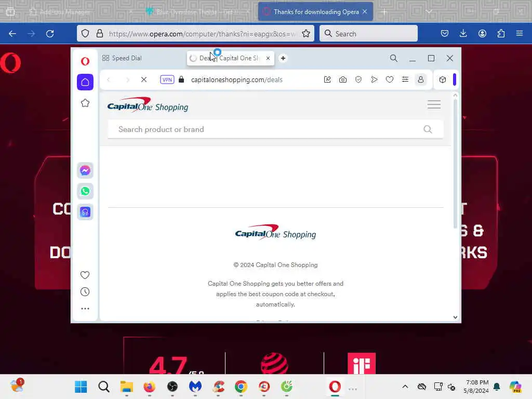Open Opera ad blocker shield icon
This screenshot has width=532, height=399.
358,79
